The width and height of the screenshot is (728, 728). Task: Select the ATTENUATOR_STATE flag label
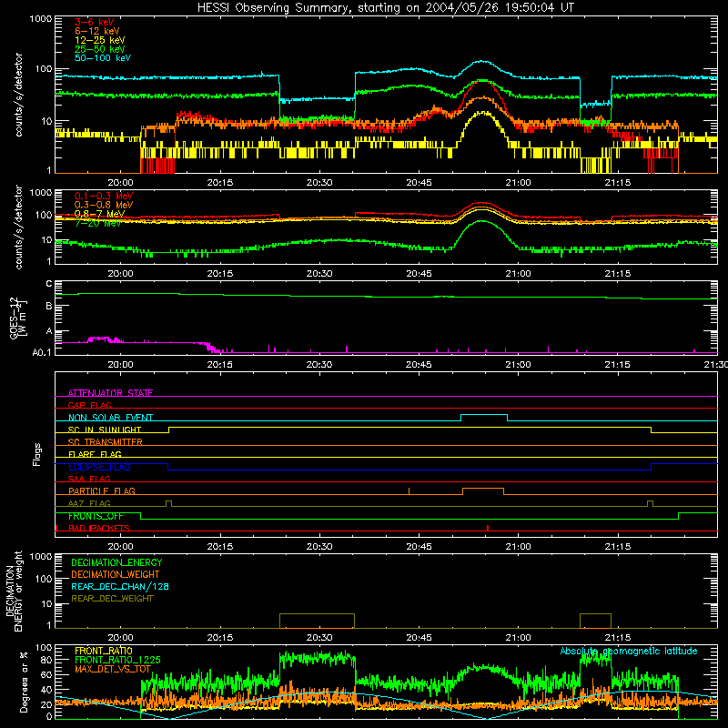point(110,393)
